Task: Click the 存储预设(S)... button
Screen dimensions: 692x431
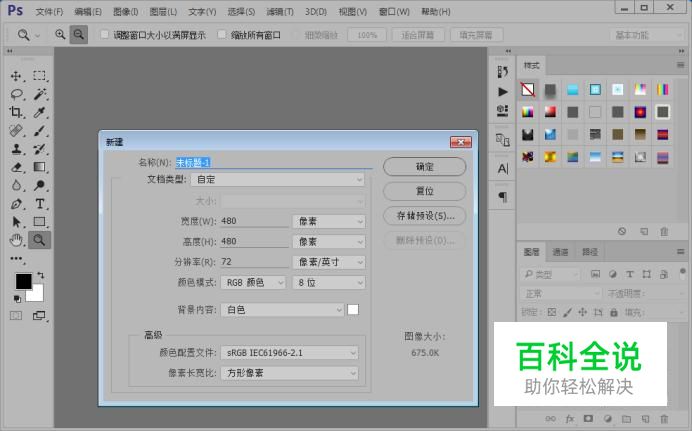Action: click(x=425, y=216)
